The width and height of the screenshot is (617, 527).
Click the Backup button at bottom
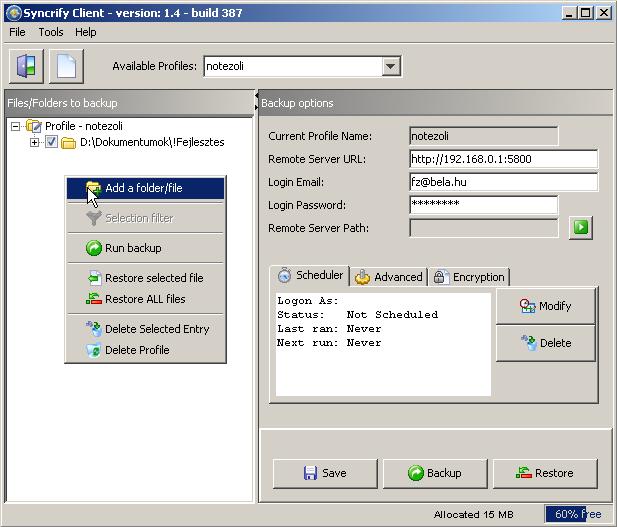click(x=435, y=473)
